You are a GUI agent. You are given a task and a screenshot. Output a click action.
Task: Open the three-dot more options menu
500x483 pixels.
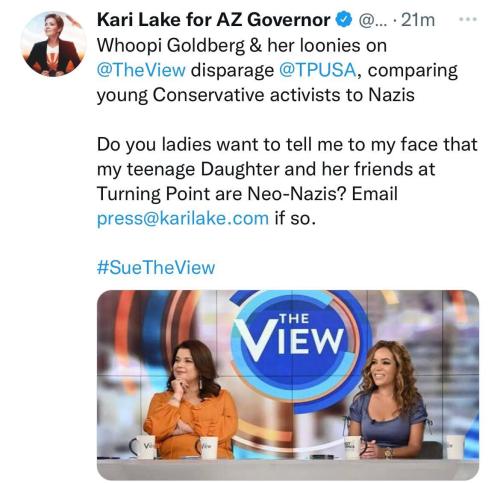[468, 20]
